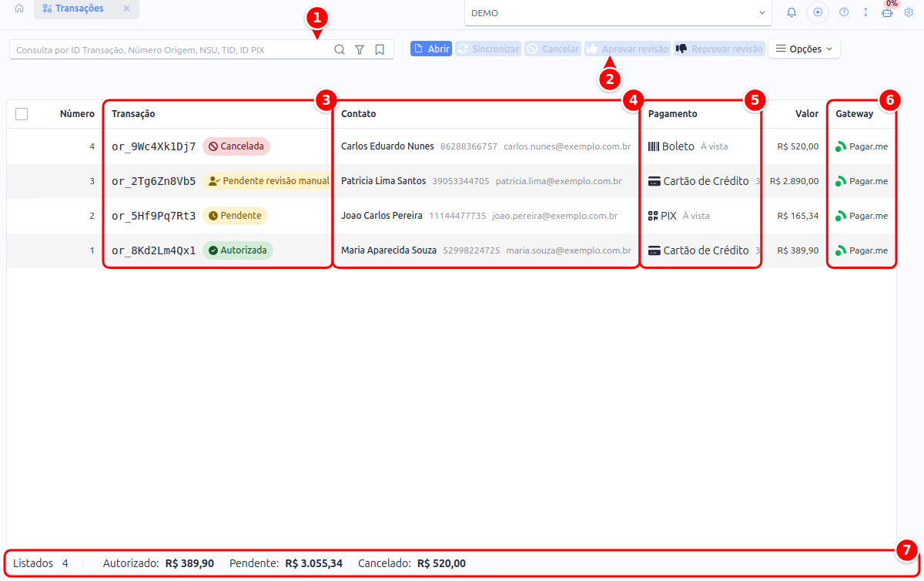
Task: Focus the transaction search field
Action: [169, 49]
